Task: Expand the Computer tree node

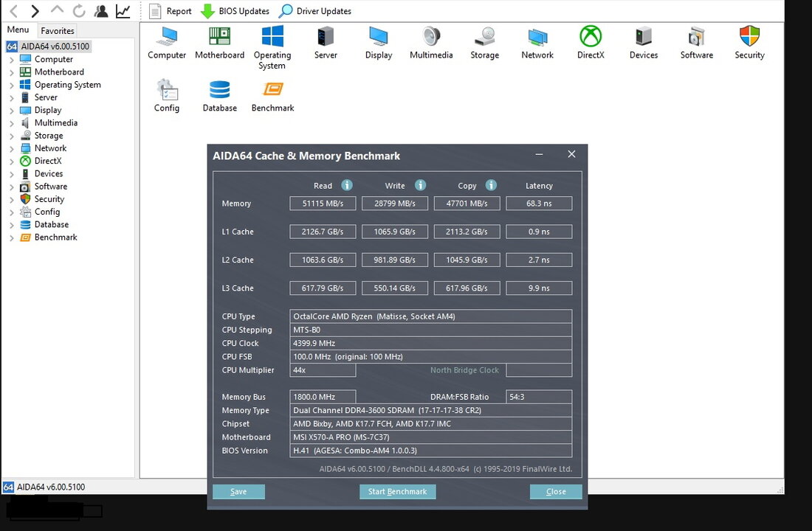Action: pos(11,60)
